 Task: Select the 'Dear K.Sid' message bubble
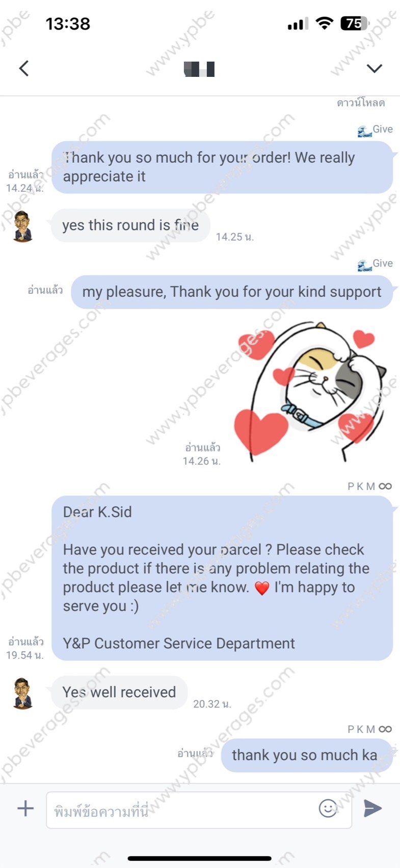[x=222, y=578]
